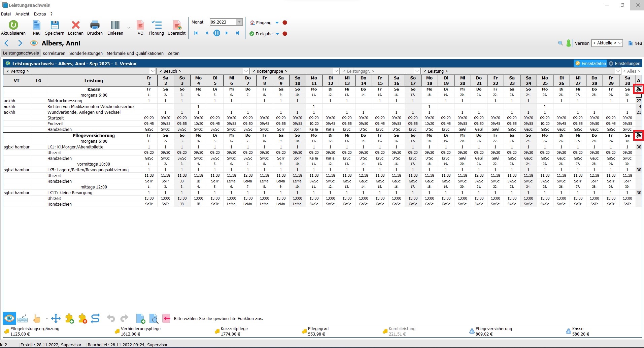Click the pink back arrow icon
The height and width of the screenshot is (348, 644).
166,318
